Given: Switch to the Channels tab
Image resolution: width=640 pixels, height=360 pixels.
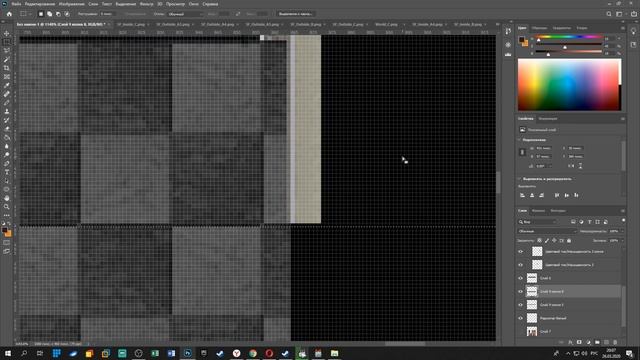Looking at the screenshot, I should point(538,211).
